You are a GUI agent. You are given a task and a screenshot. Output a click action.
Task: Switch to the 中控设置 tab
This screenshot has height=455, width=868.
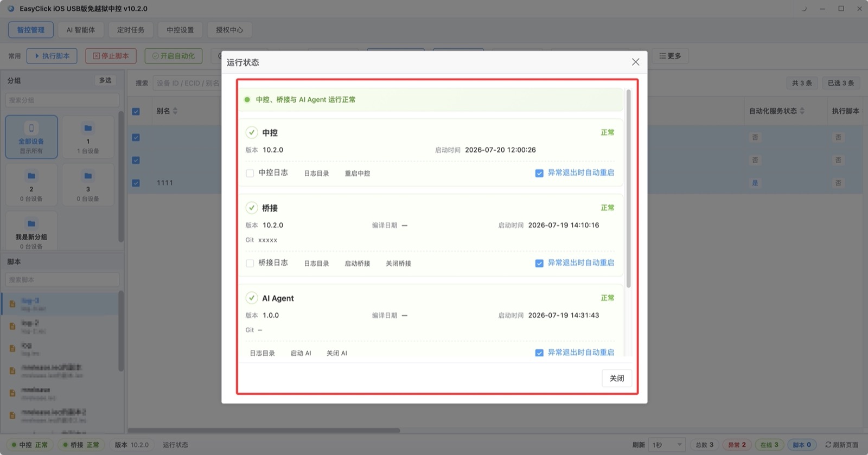point(180,30)
